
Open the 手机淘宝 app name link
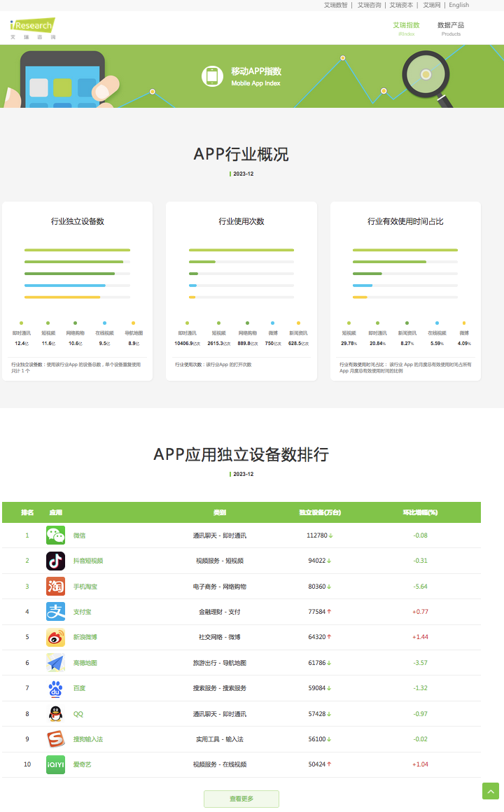[85, 587]
